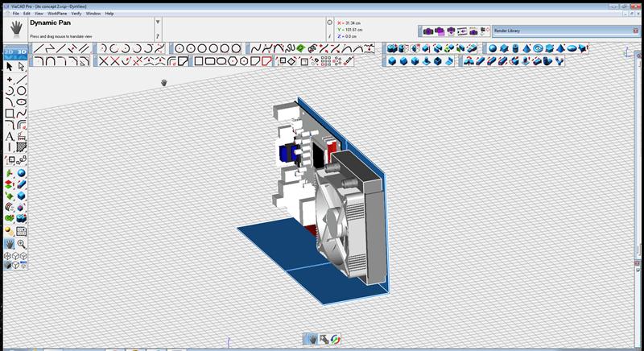Select the Torus primitive tool

[x=538, y=48]
